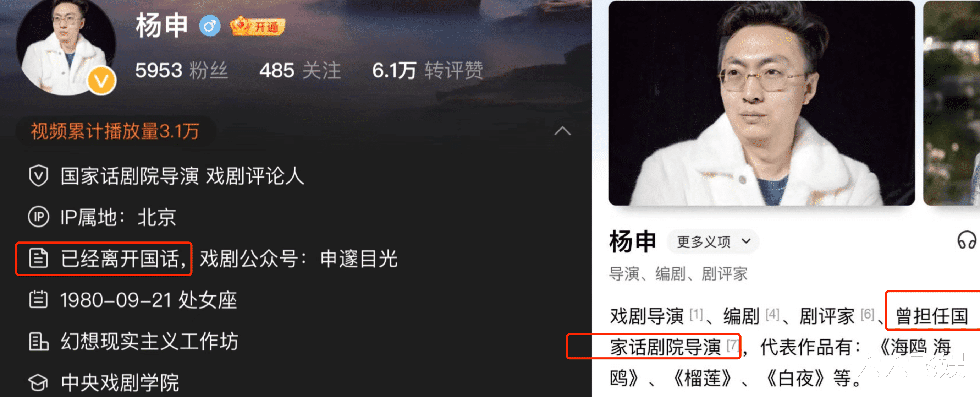Click the calendar icon beside 1980-09-21

pyautogui.click(x=38, y=300)
